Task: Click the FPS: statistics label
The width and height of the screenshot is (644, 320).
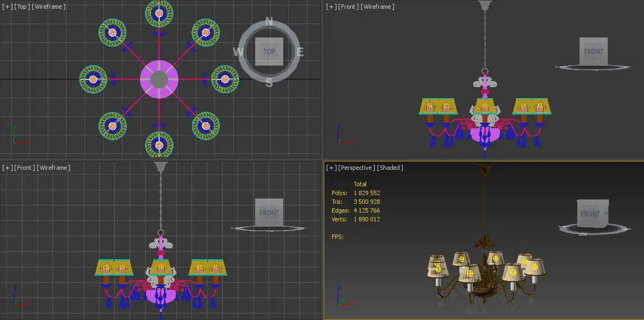Action: click(337, 237)
